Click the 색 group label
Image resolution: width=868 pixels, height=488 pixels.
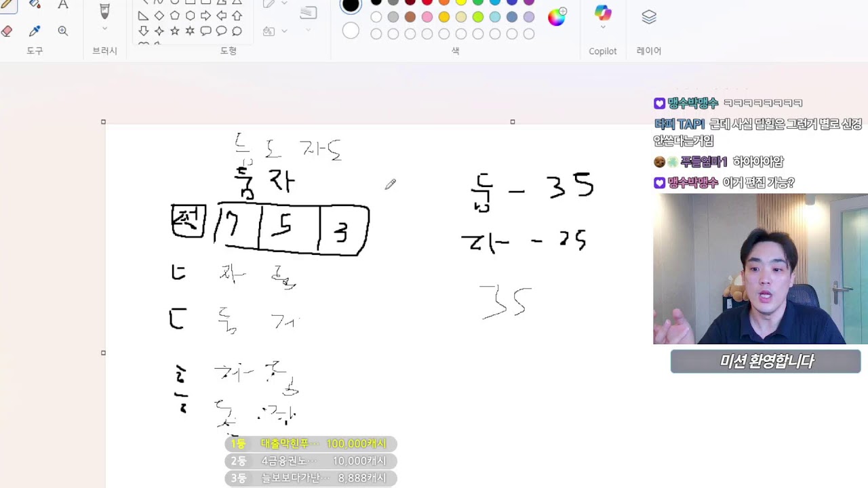pyautogui.click(x=456, y=51)
